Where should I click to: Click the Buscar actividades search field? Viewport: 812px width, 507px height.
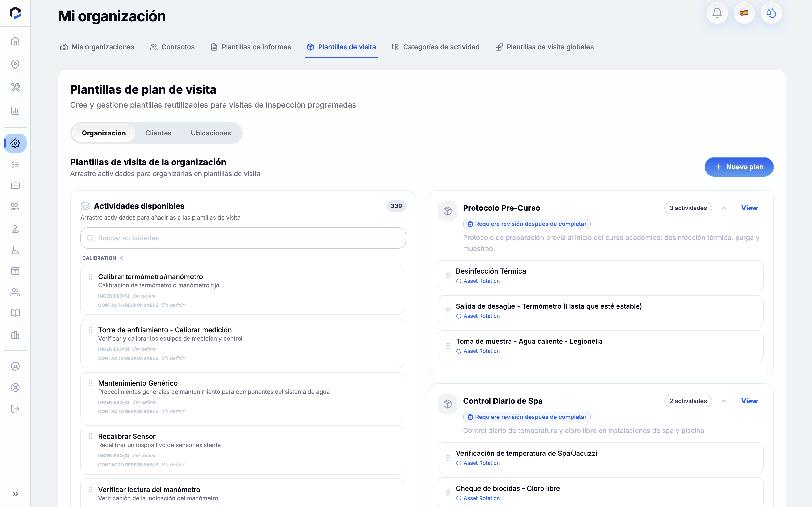click(x=243, y=238)
